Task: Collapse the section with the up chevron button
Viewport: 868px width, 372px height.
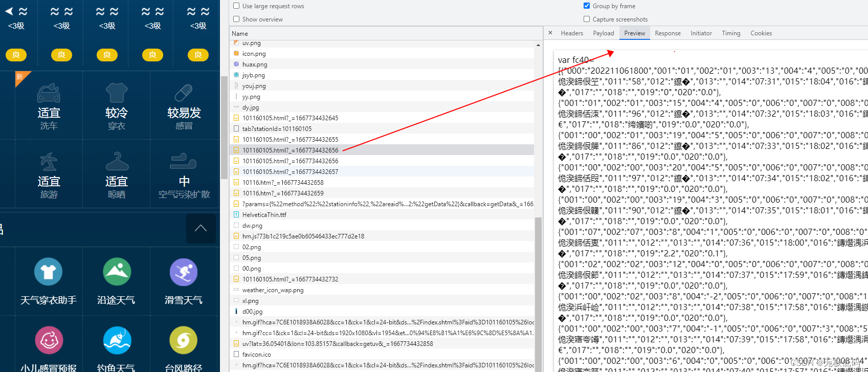Action: click(x=201, y=228)
